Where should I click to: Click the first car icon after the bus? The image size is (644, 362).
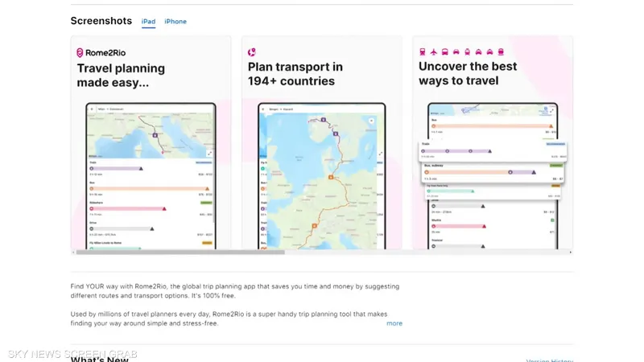tap(456, 51)
